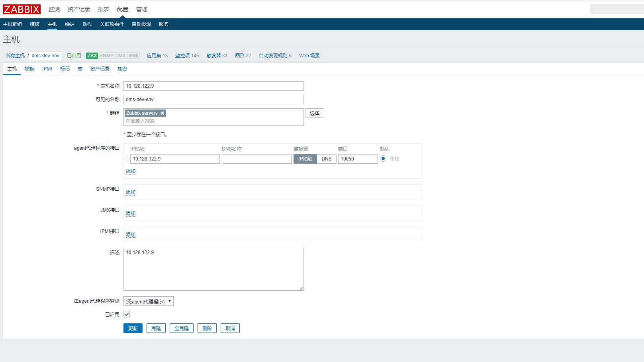Screen dimensions: 644x362
Task: Go to 模板 in the blue submenu bar
Action: click(35, 24)
